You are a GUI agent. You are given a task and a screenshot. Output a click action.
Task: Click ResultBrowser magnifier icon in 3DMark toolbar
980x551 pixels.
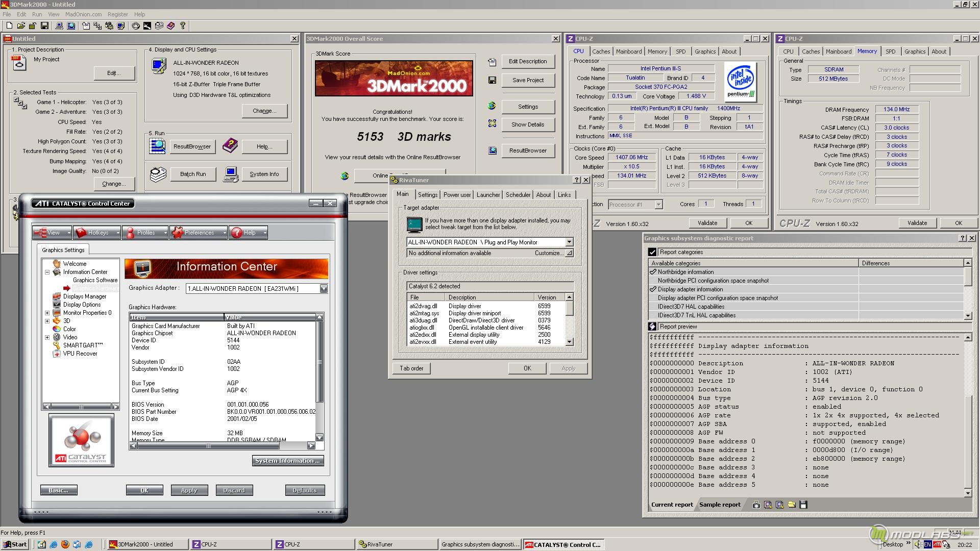tap(71, 26)
